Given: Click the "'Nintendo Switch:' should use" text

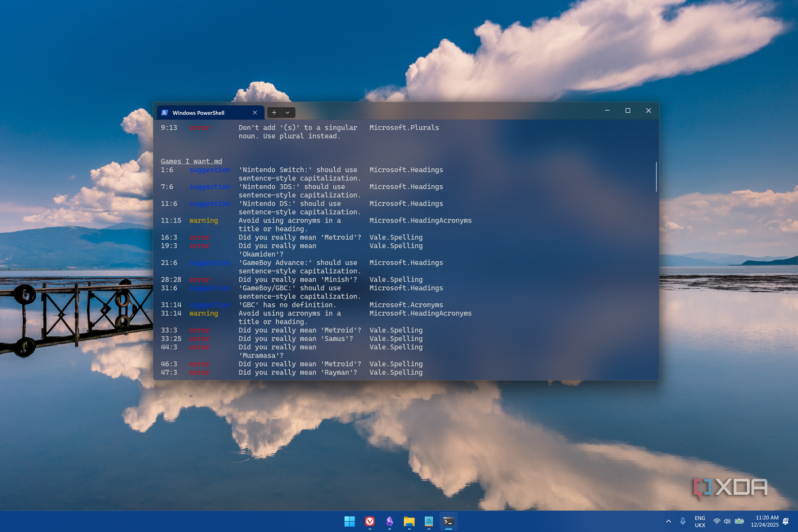Looking at the screenshot, I should (298, 170).
